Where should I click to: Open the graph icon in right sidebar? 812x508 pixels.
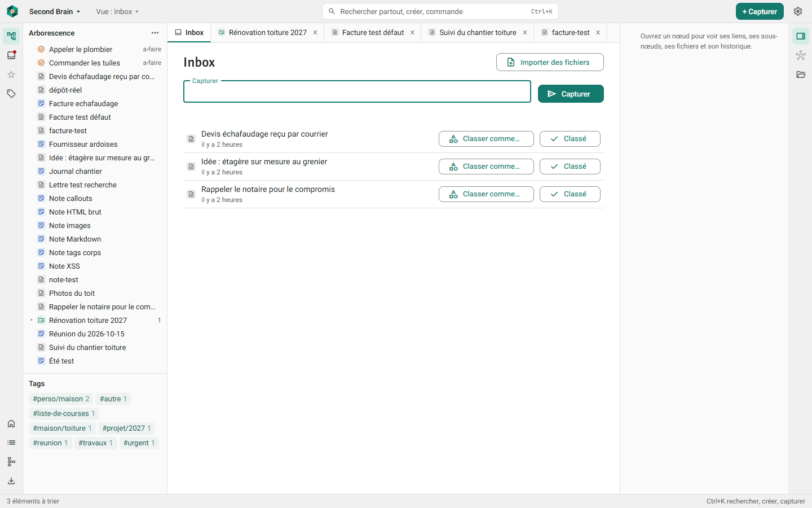(x=801, y=55)
